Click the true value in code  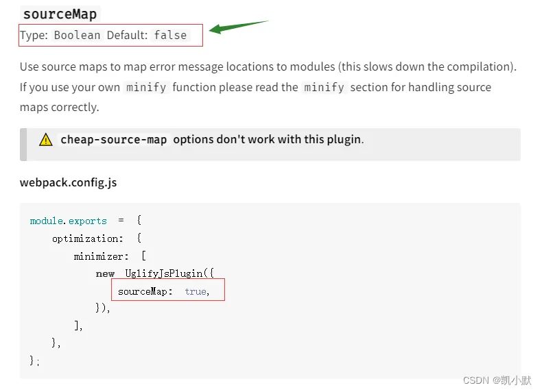[197, 292]
